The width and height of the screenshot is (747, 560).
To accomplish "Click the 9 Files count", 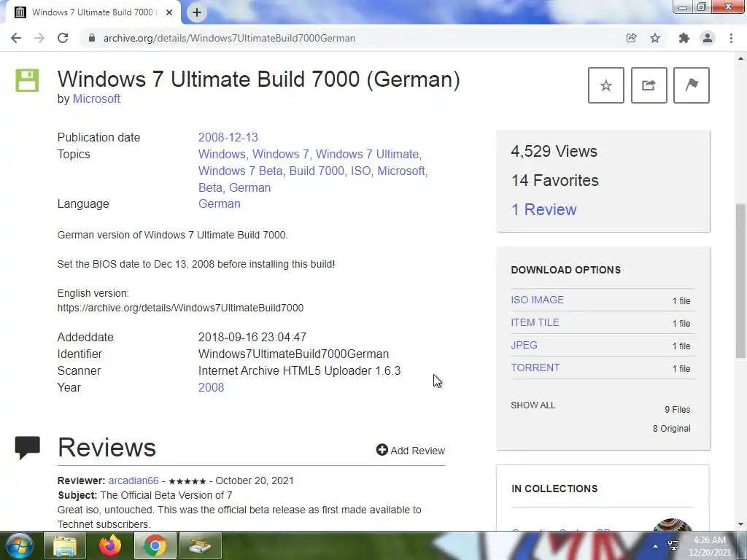I will coord(678,410).
